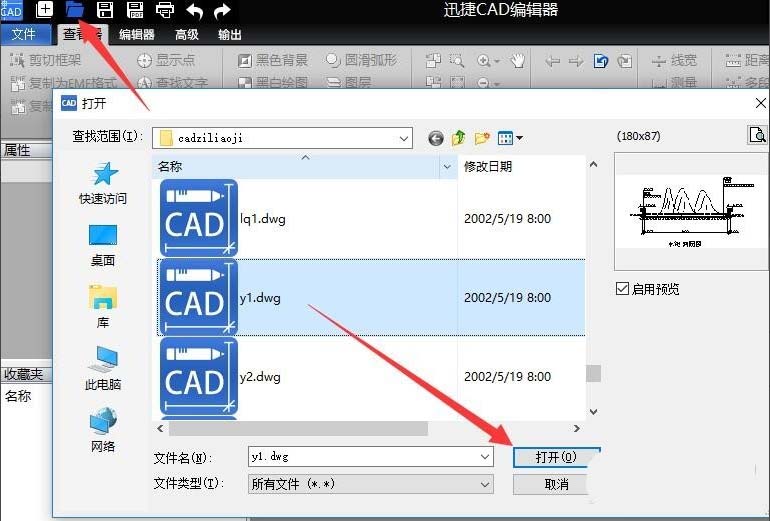Viewport: 770px width, 521px height.
Task: Switch to the 高级 tab
Action: click(x=187, y=34)
